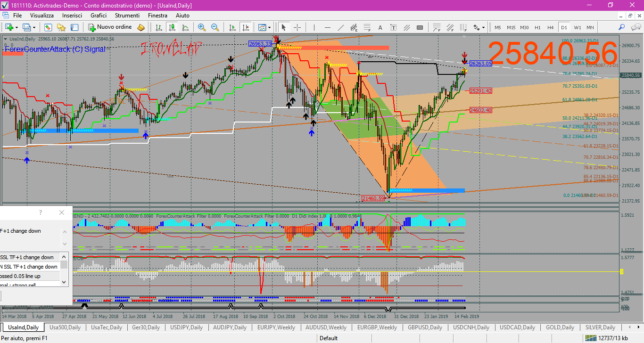Open the Finestra menu
Image resolution: width=644 pixels, height=343 pixels.
coord(157,16)
